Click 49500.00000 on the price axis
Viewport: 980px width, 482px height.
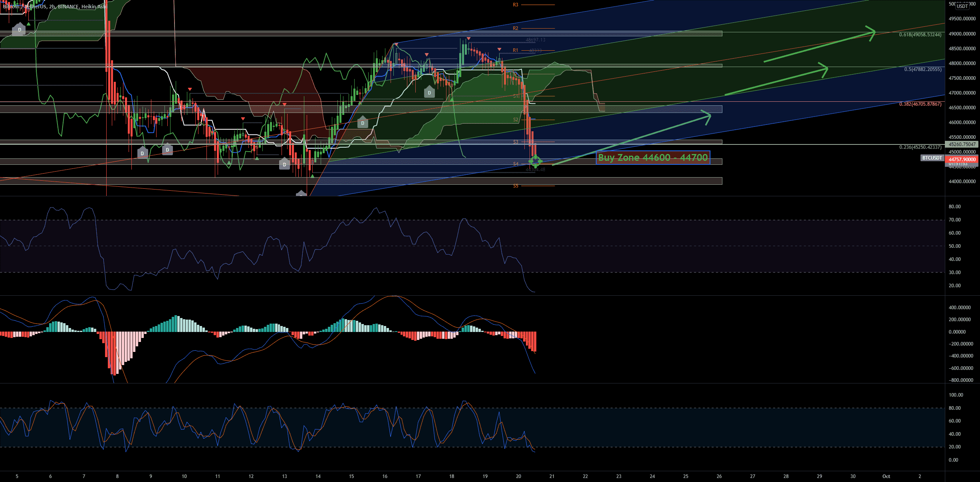pyautogui.click(x=962, y=19)
